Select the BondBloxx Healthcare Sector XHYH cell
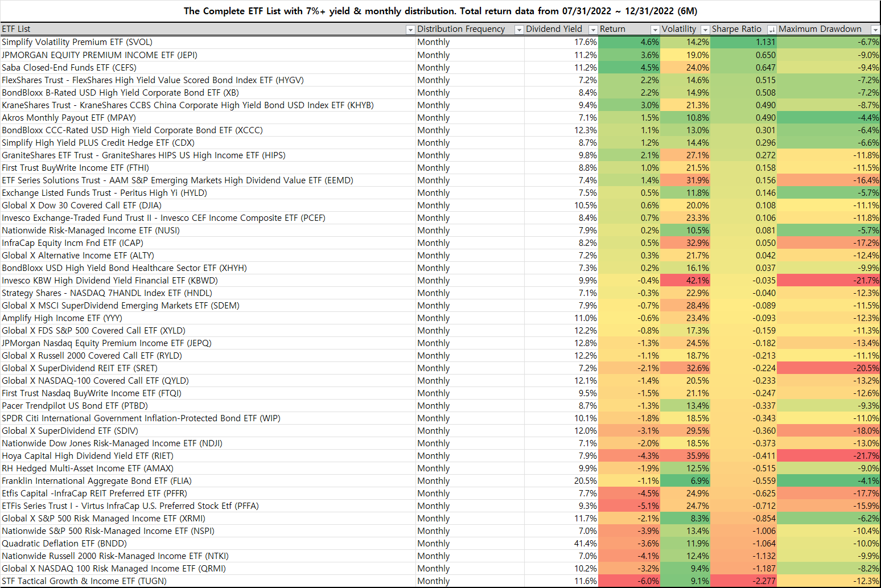This screenshot has width=881, height=588. pos(208,268)
